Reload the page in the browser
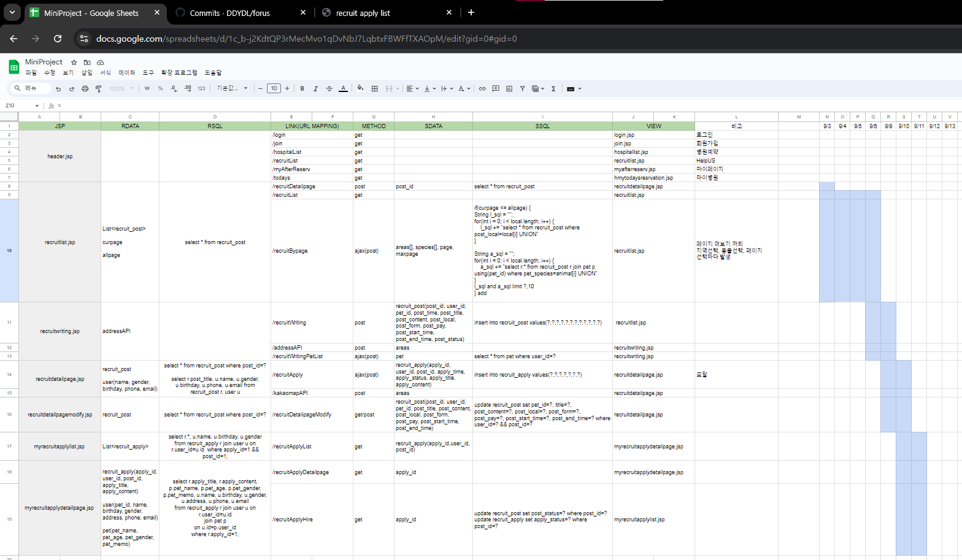The height and width of the screenshot is (560, 962). [58, 39]
